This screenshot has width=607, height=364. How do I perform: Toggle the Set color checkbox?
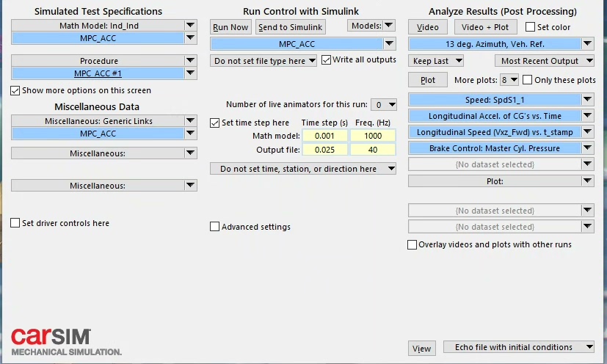(531, 26)
